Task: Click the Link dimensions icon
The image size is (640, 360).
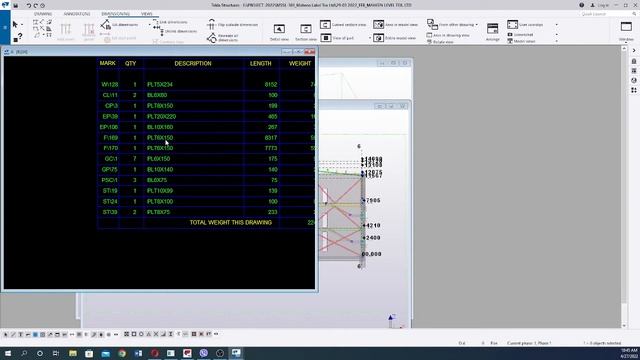Action: [x=156, y=22]
